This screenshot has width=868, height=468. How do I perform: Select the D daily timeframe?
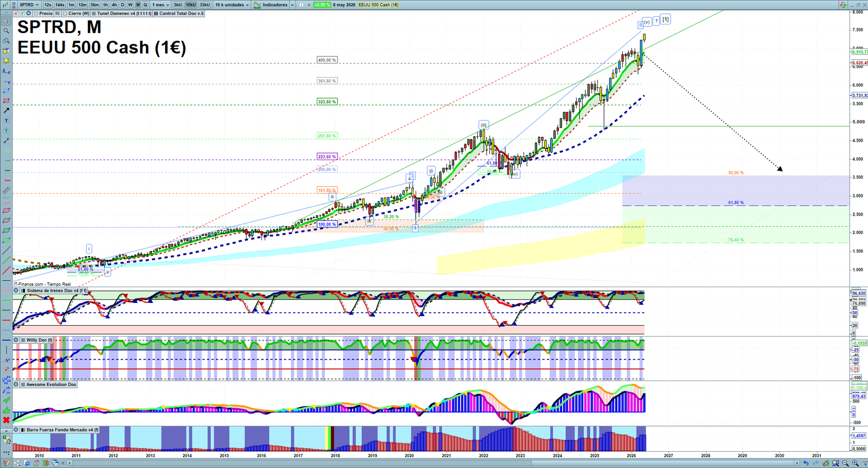click(x=123, y=5)
